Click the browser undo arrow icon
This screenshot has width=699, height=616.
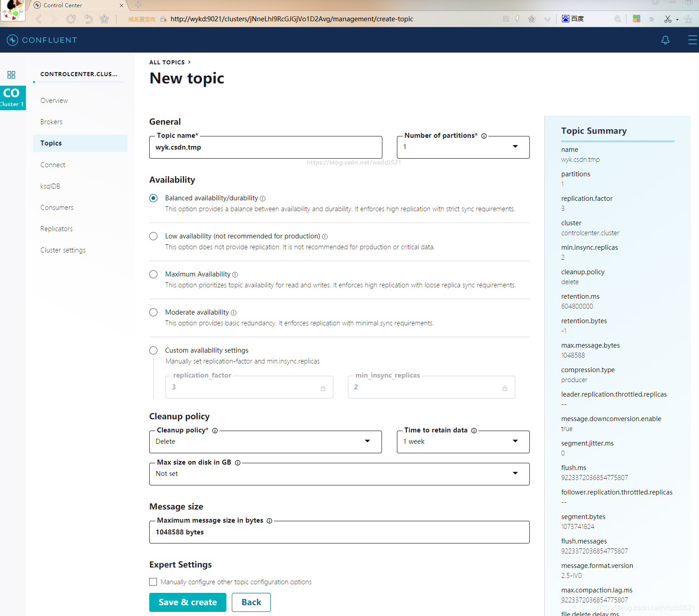click(88, 19)
